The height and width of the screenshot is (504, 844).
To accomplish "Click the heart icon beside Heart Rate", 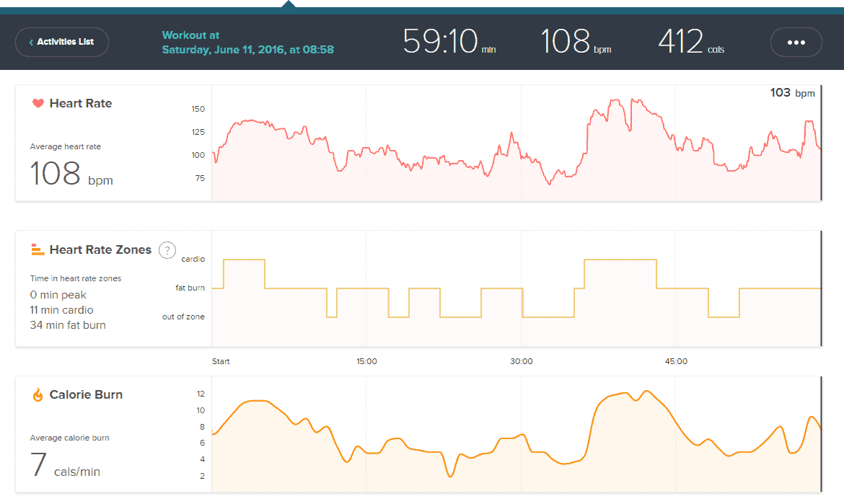I will [38, 103].
